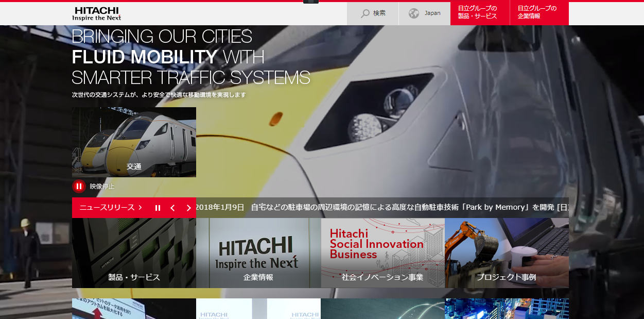Viewport: 644px width, 319px height.
Task: Open the 企業情報 tile
Action: pyautogui.click(x=258, y=253)
